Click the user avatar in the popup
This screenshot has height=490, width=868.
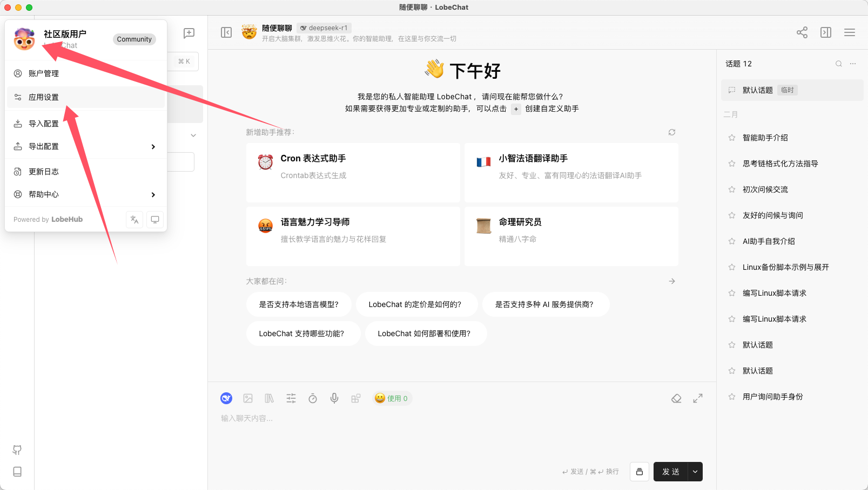pyautogui.click(x=24, y=39)
